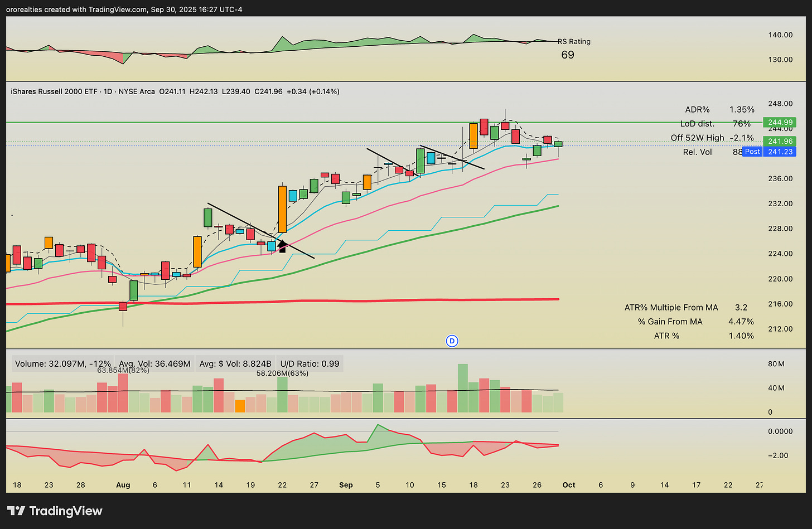The width and height of the screenshot is (812, 529).
Task: Click the % Gain From MA value 4.47%
Action: [x=741, y=322]
